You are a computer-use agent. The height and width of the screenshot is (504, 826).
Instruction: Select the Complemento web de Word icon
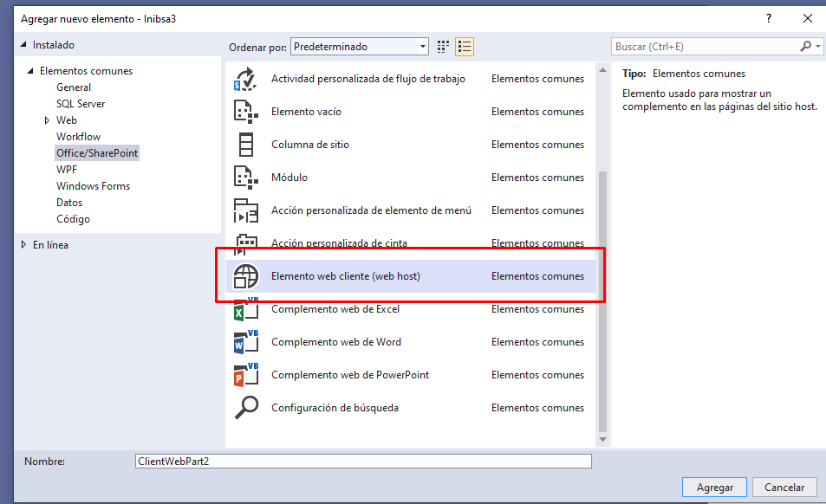click(246, 342)
